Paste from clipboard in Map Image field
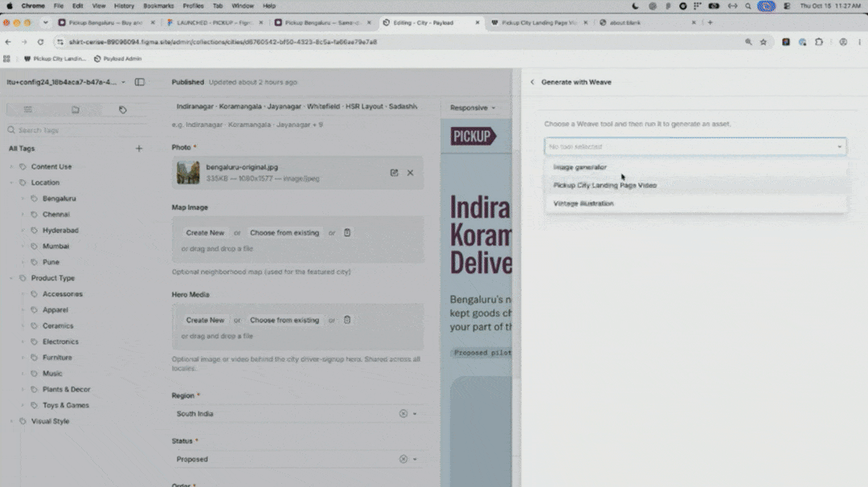This screenshot has width=868, height=487. pos(347,232)
